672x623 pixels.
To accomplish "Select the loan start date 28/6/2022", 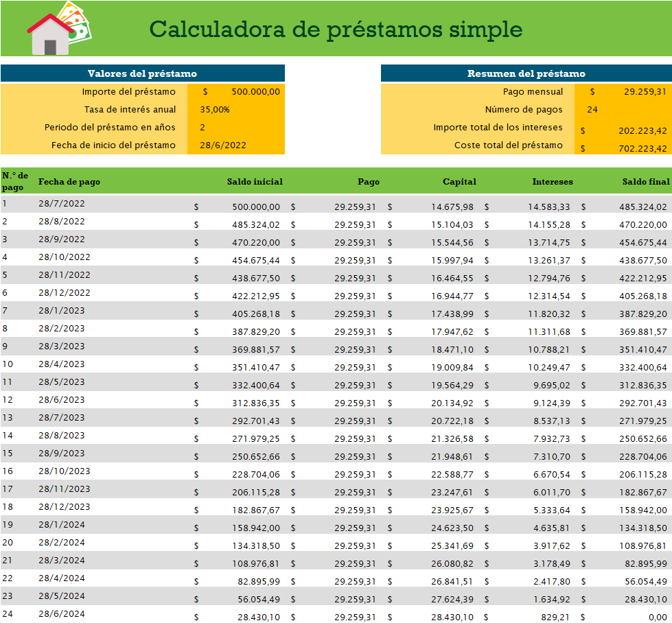I will pyautogui.click(x=223, y=145).
